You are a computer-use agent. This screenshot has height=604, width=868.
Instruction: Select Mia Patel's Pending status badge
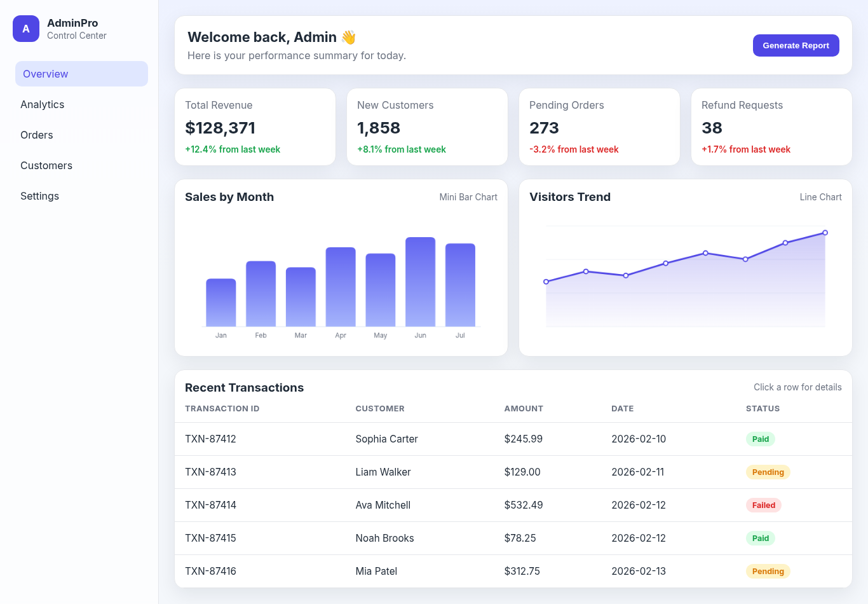(768, 571)
